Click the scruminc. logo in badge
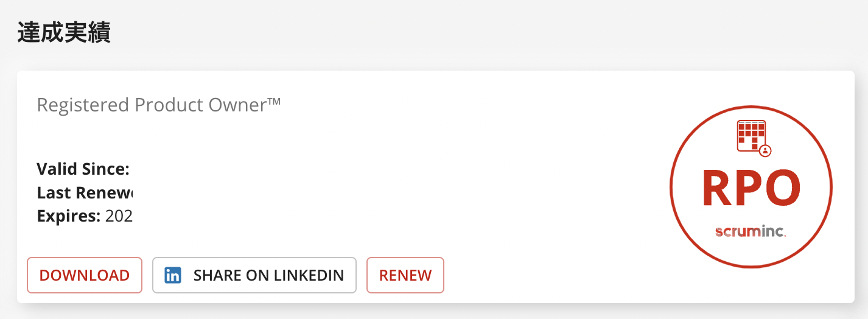This screenshot has height=319, width=868. (x=751, y=232)
